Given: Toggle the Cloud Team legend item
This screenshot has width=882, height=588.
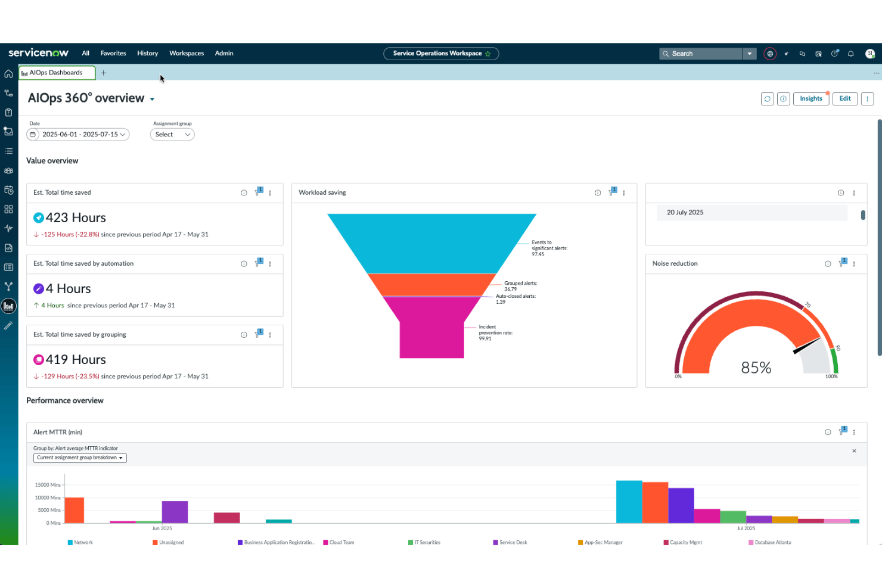Looking at the screenshot, I should click(338, 543).
